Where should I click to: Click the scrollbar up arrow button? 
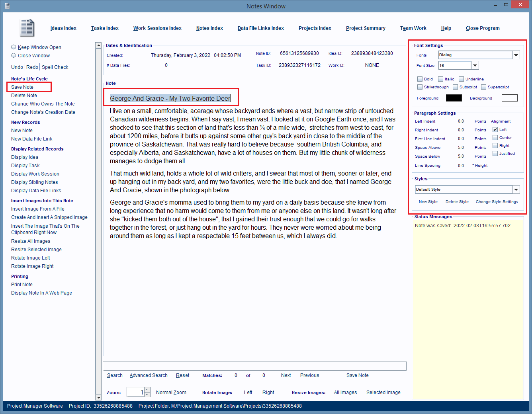pos(98,45)
